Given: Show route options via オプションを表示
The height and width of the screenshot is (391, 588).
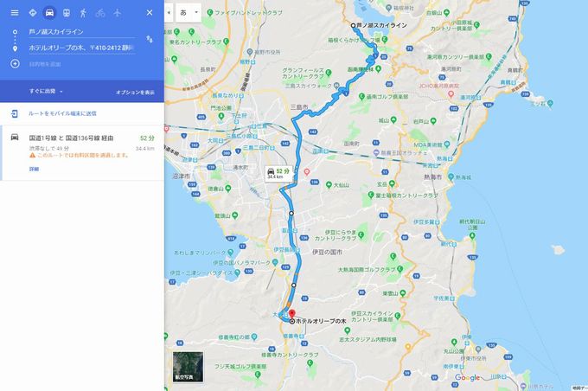Looking at the screenshot, I should pos(135,93).
